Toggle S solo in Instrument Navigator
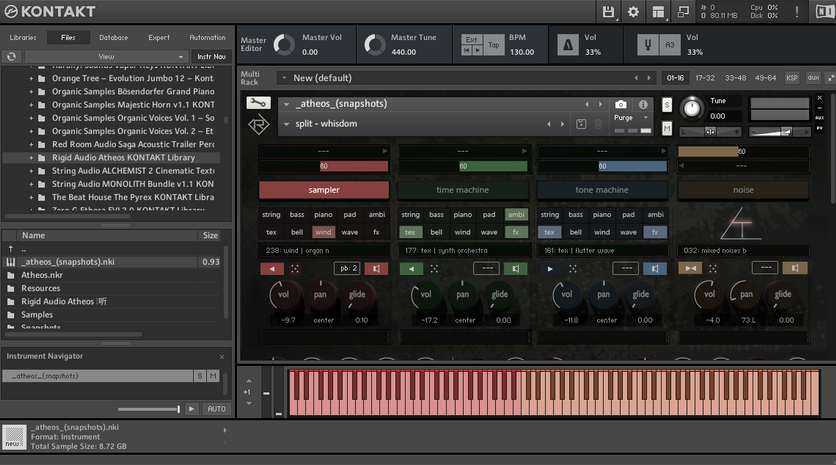 coord(200,376)
